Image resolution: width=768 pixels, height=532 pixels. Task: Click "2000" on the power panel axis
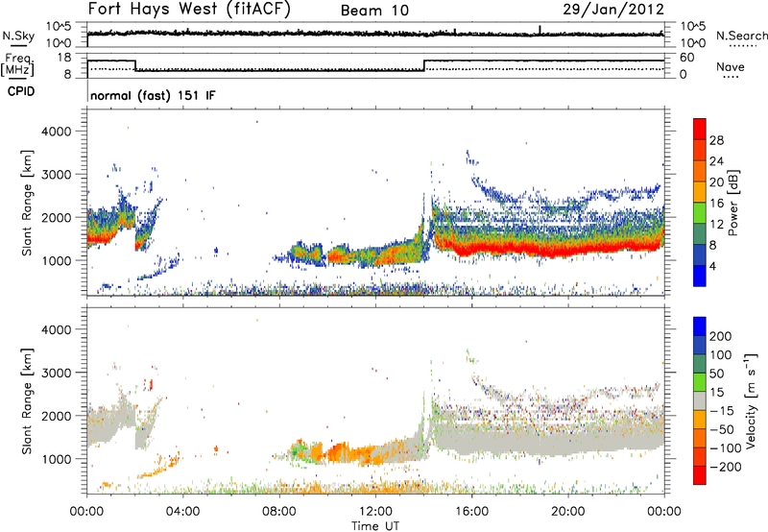[57, 217]
